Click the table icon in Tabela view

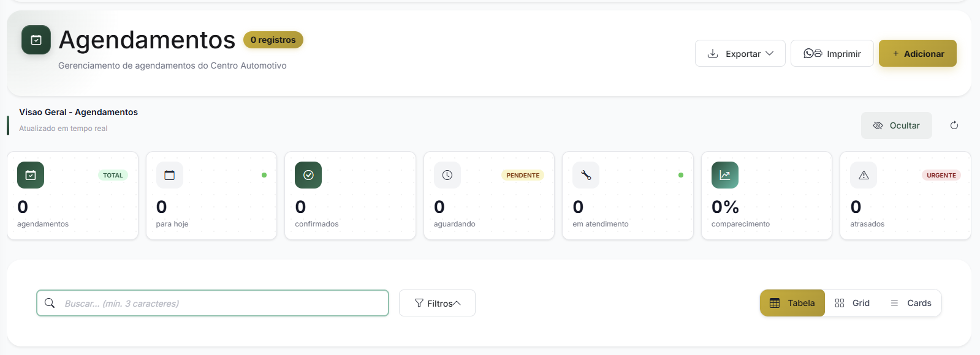click(775, 303)
